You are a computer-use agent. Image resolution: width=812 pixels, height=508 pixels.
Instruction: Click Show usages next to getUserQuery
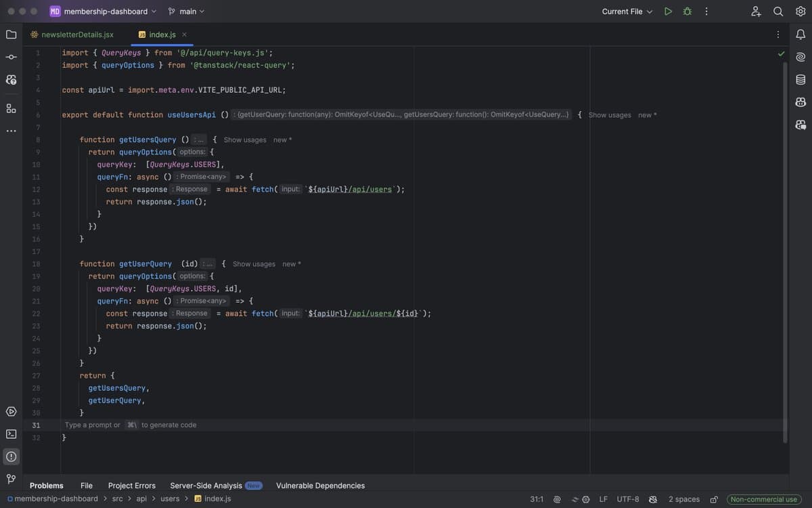254,264
